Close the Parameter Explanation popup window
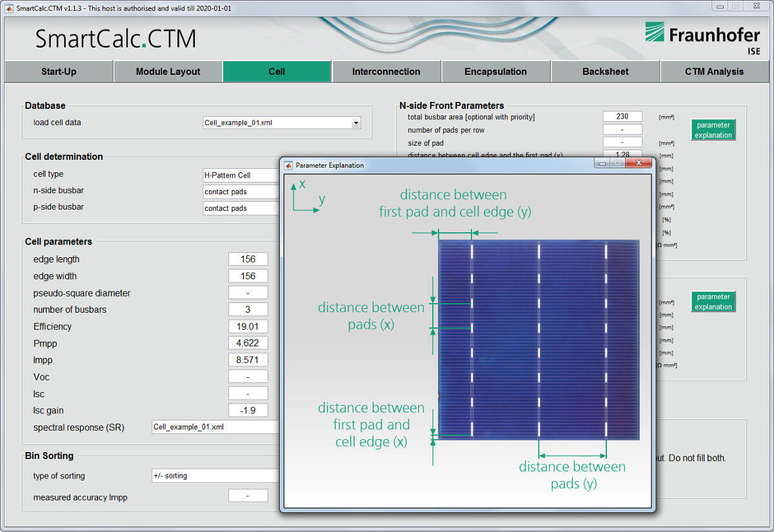The height and width of the screenshot is (532, 774). [x=639, y=164]
